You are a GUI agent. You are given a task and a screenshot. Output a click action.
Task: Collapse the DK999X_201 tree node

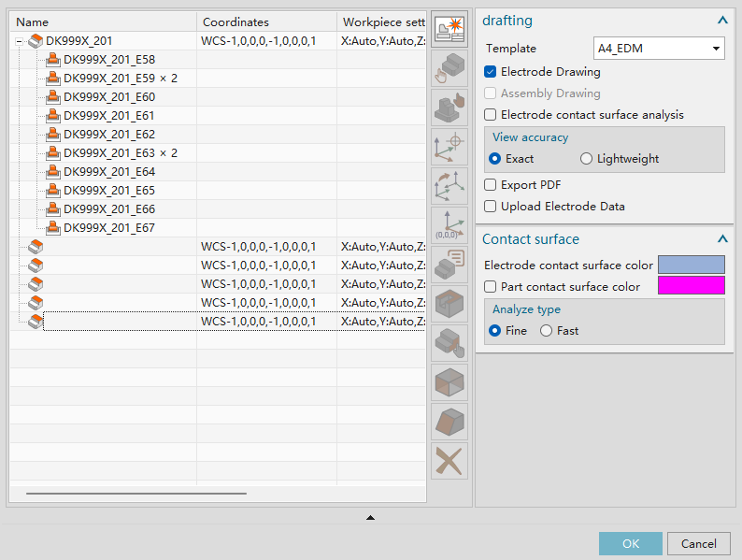20,41
